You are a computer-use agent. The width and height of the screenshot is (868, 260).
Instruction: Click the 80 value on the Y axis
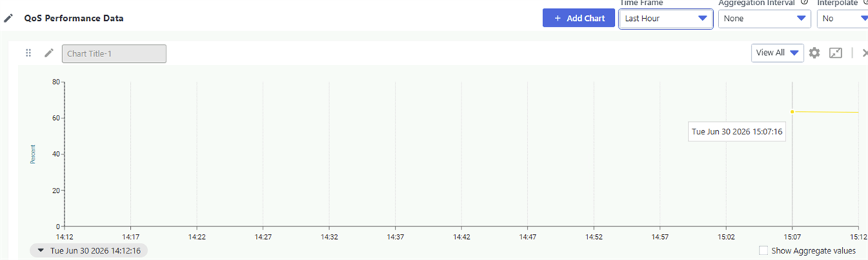[x=56, y=82]
